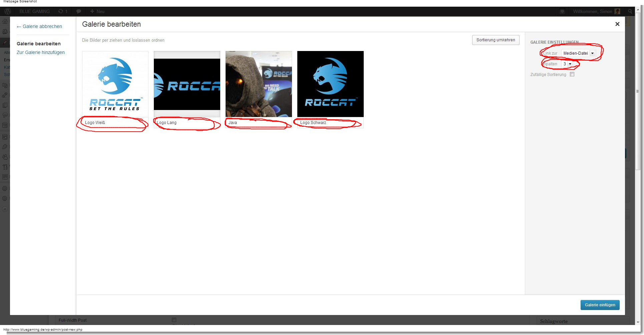
Task: Open the comments bubble in admin bar
Action: pos(79,11)
